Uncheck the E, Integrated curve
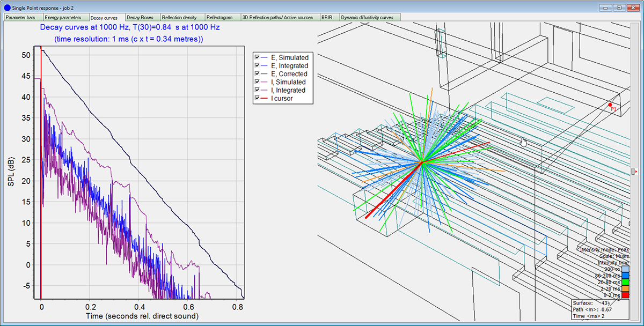Viewport: 644px width, 326px height. coord(258,65)
